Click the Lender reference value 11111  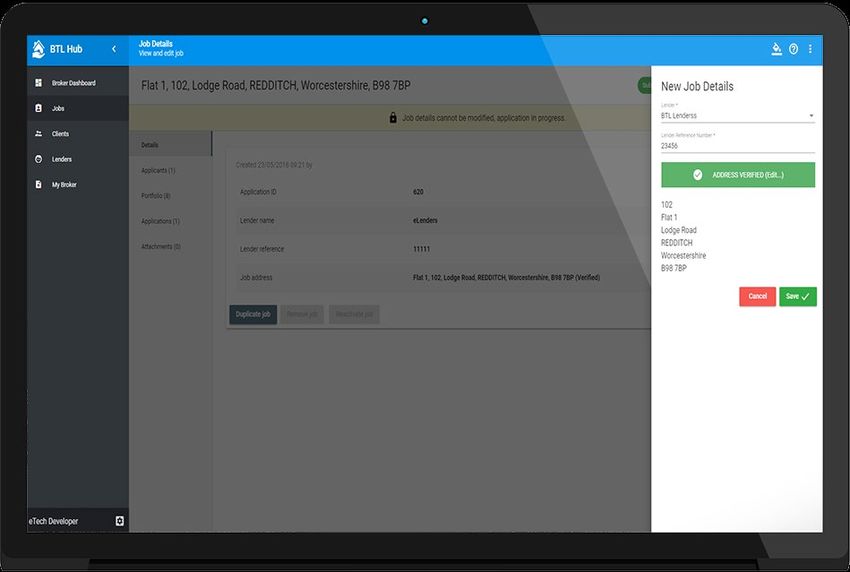[421, 249]
